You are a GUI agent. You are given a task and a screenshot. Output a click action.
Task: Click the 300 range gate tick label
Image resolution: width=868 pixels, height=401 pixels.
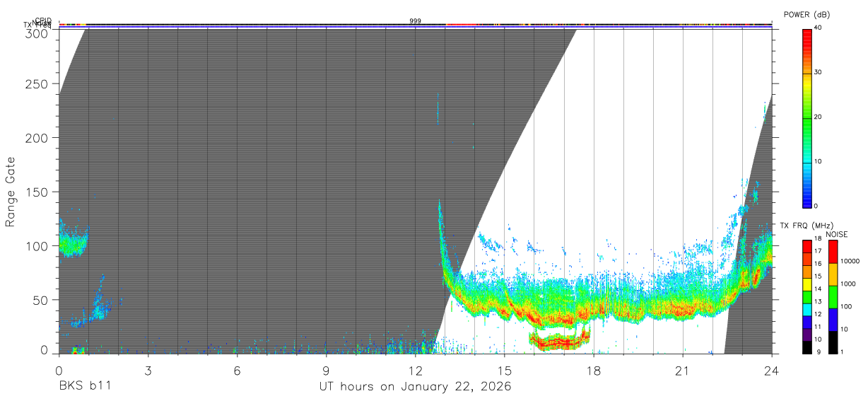(x=37, y=33)
